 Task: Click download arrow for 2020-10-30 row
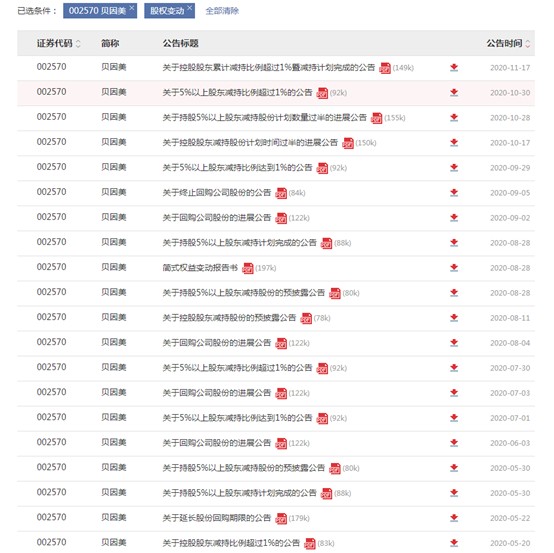tap(454, 93)
